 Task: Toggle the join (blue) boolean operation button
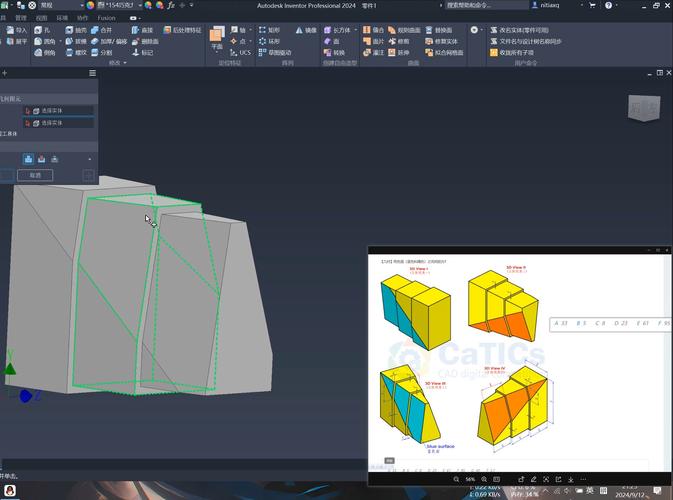[x=29, y=159]
